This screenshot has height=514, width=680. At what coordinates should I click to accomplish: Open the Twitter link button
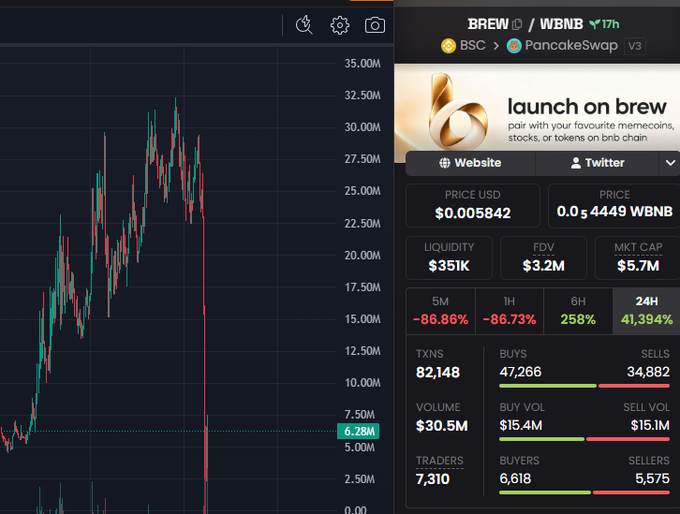coord(597,163)
